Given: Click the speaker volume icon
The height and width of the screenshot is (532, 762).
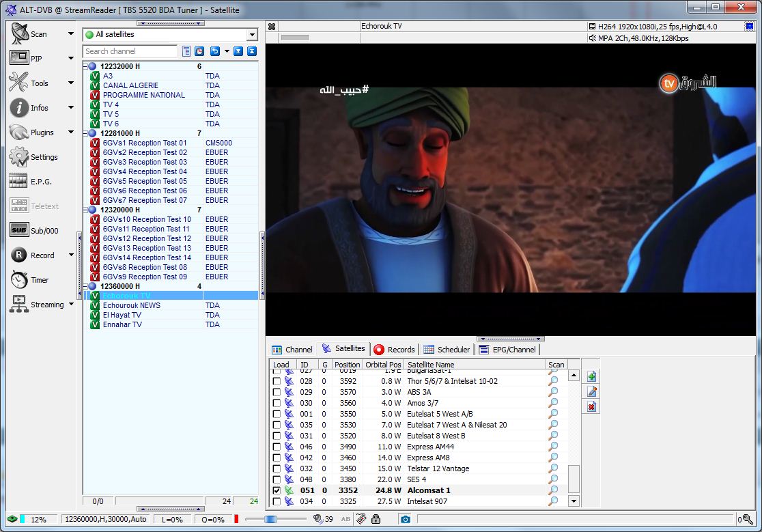Looking at the screenshot, I should [318, 519].
